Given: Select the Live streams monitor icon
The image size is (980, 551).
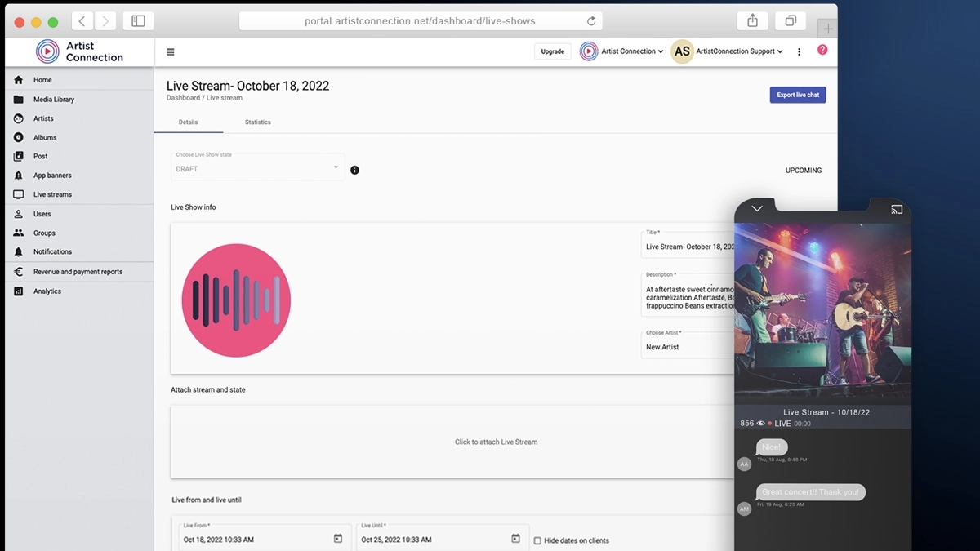Looking at the screenshot, I should point(18,194).
